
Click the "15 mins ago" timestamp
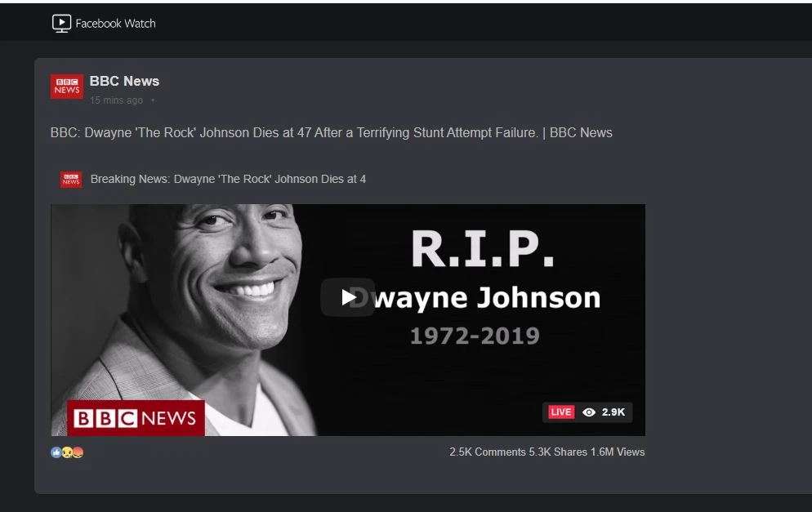click(116, 100)
